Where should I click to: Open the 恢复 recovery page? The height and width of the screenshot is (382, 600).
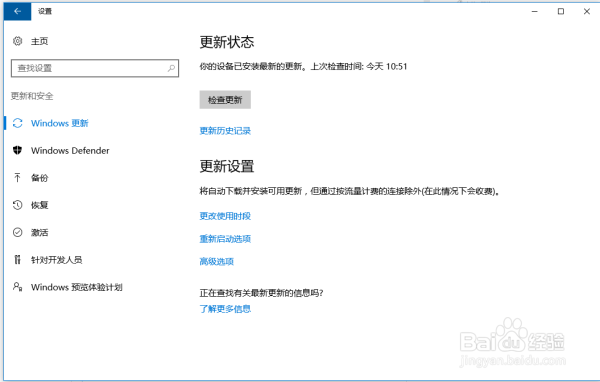click(x=39, y=205)
